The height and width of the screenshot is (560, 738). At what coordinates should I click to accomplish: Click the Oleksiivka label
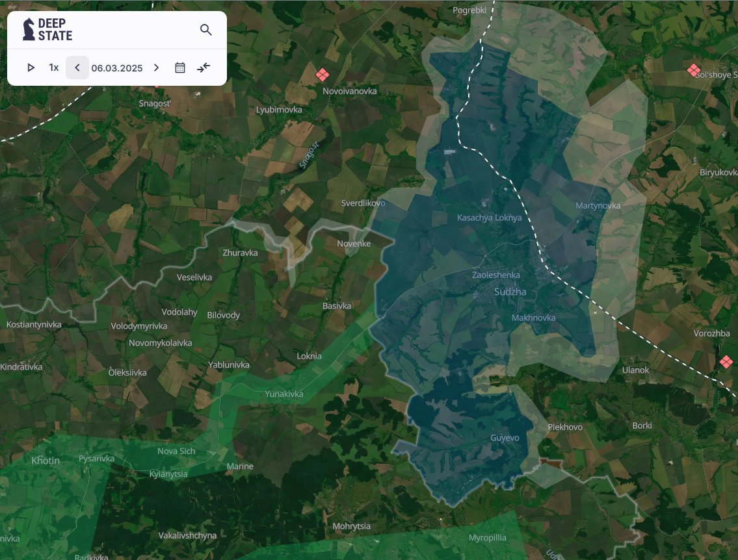[127, 373]
